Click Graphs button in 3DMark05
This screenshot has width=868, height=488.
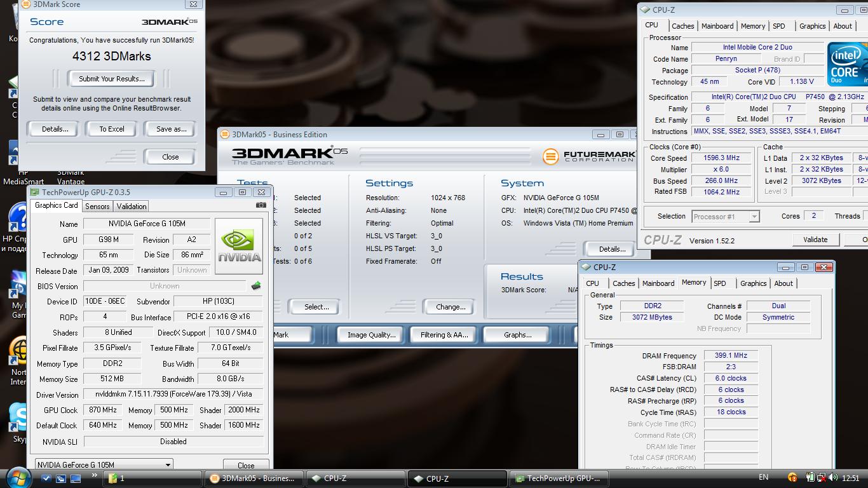[517, 335]
